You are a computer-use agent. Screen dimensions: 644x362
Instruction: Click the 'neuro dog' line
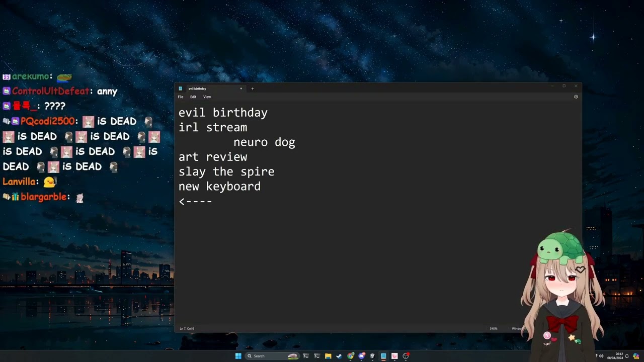pos(264,142)
